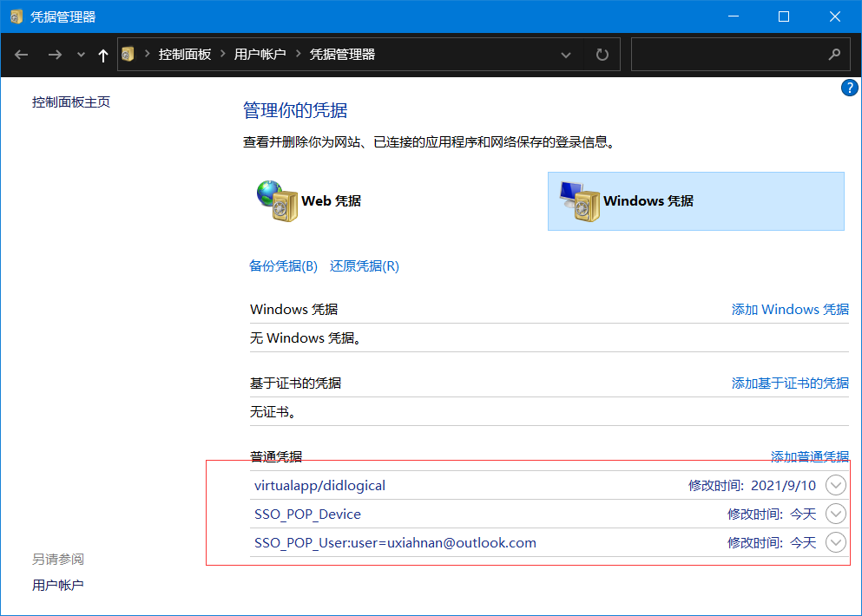
Task: Click 还原凭据(R) link
Action: click(365, 266)
